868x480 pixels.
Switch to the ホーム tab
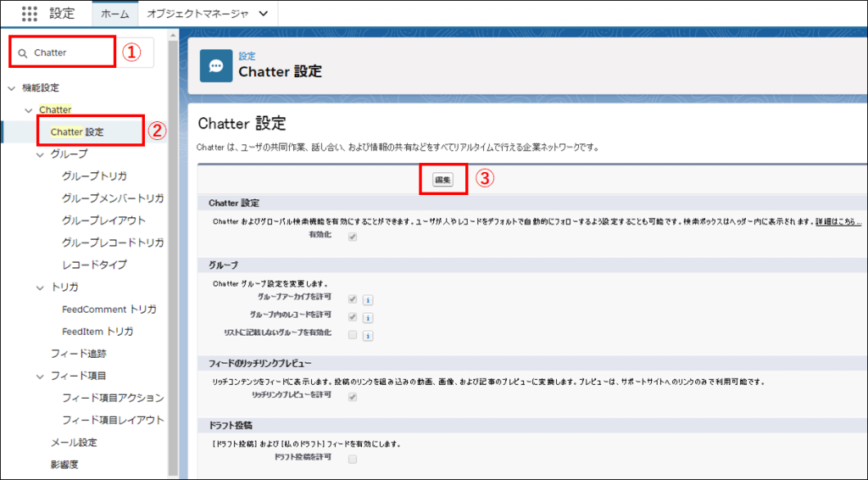[x=114, y=14]
